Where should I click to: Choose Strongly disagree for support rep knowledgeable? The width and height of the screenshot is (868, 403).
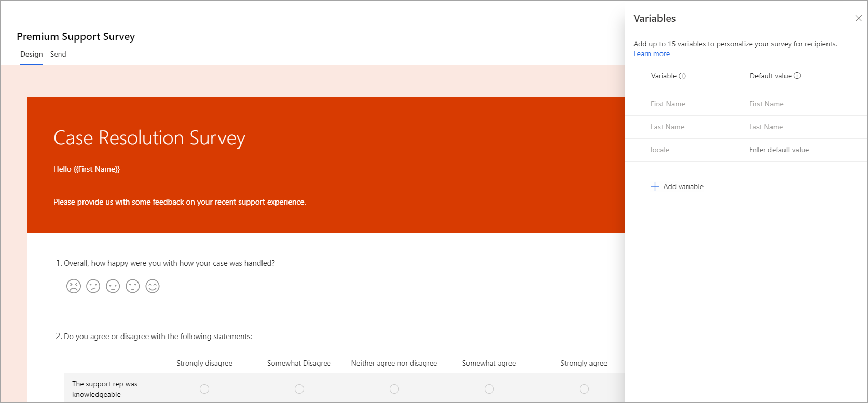(204, 389)
